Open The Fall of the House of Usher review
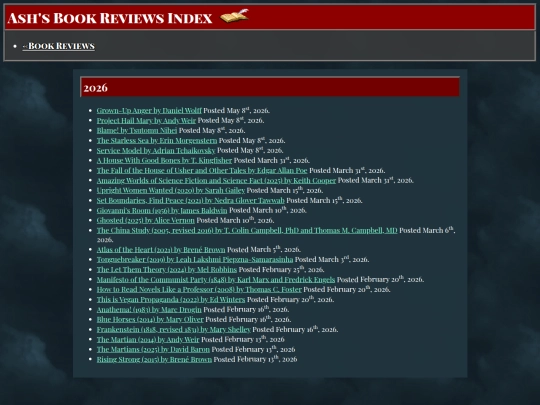 pos(202,170)
